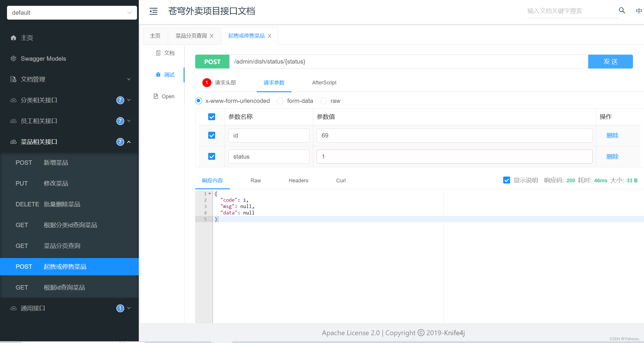Screen dimensions: 644x343
Task: Fold JSON response at line 1 arrow
Action: tap(210, 194)
